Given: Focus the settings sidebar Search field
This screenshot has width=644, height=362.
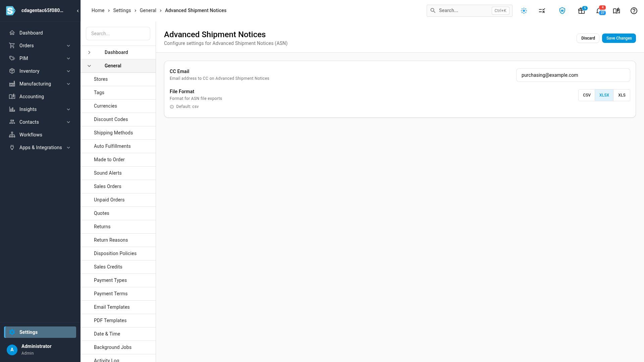Looking at the screenshot, I should pos(118,34).
